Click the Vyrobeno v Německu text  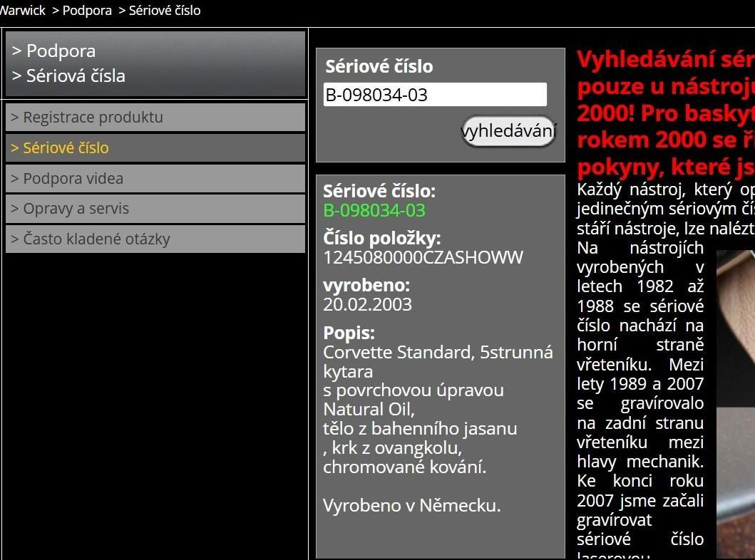pyautogui.click(x=411, y=506)
